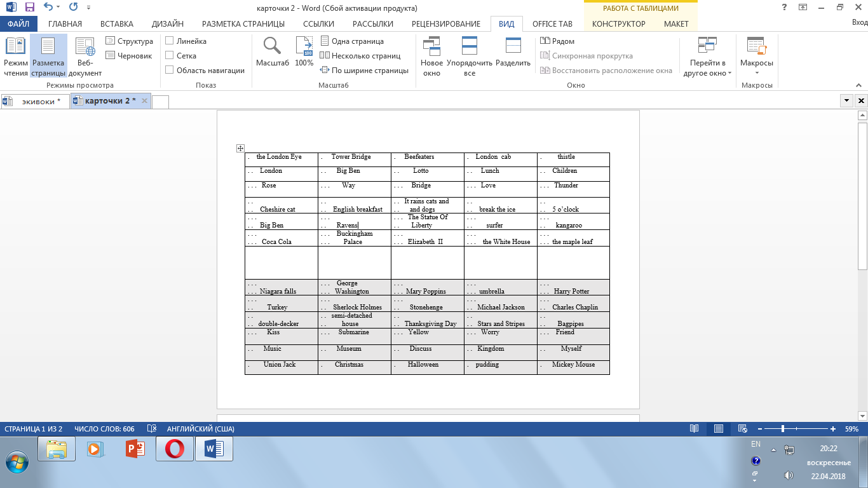Enable the Линейка (Ruler) checkbox

tap(170, 41)
